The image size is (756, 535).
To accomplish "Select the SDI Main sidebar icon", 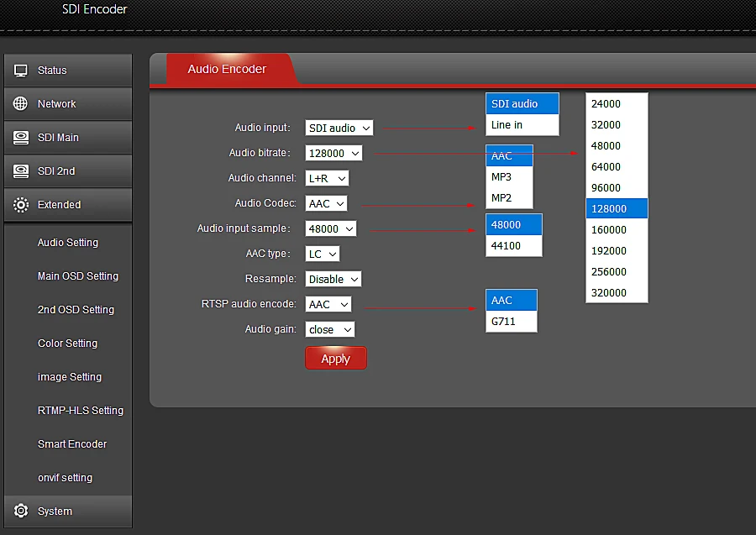I will (20, 138).
